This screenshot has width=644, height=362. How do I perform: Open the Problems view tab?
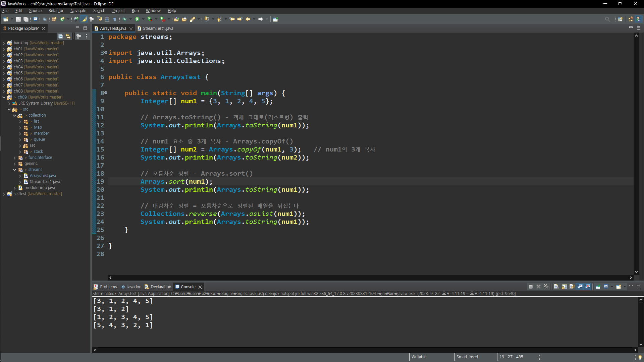[108, 287]
